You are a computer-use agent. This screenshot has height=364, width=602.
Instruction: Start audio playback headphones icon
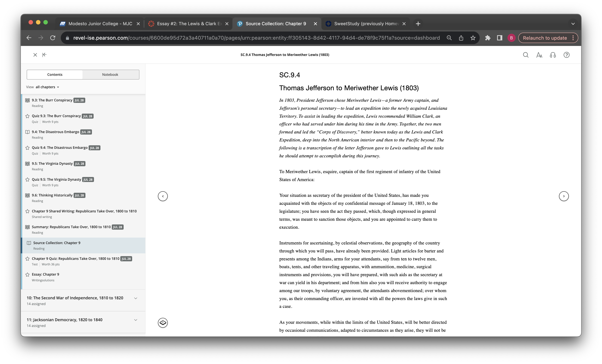(x=553, y=55)
